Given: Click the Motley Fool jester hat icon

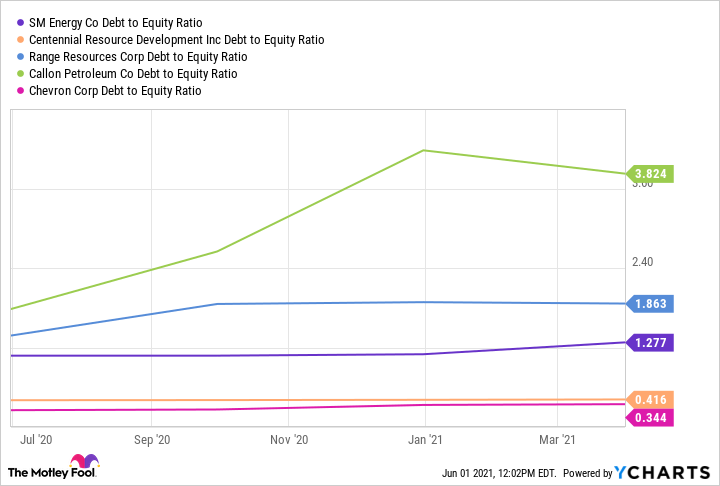Looking at the screenshot, I should (85, 463).
